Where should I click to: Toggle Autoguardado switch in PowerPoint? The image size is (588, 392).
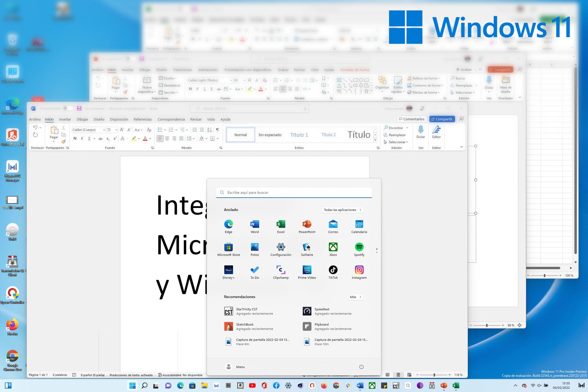click(x=131, y=59)
